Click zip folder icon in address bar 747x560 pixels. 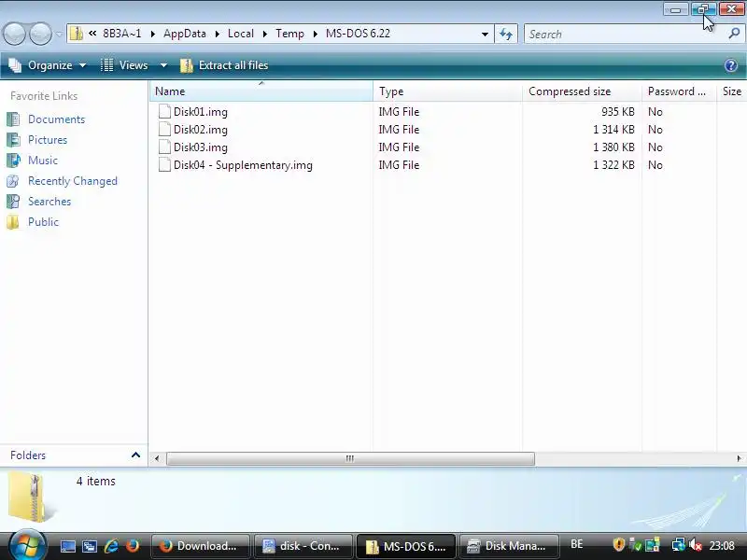click(77, 34)
